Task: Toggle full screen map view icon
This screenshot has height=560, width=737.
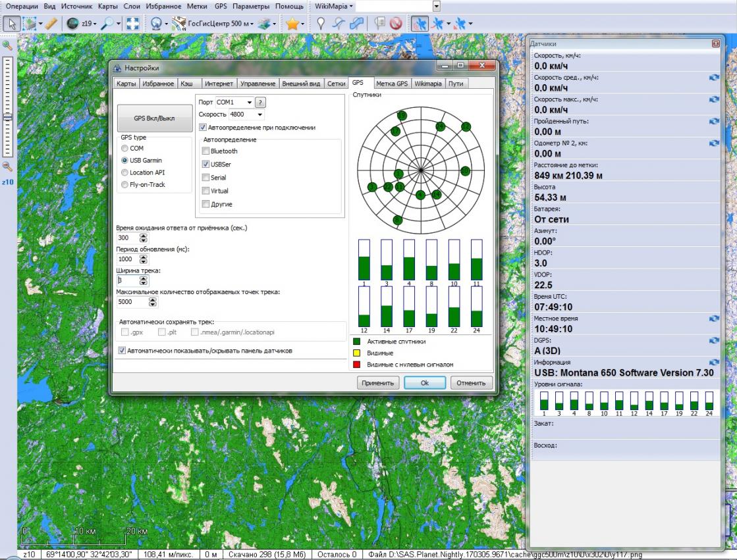Action: [132, 23]
